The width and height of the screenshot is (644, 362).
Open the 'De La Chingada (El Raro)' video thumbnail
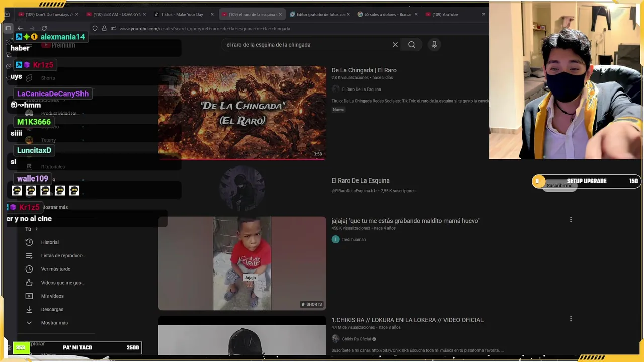tap(242, 113)
